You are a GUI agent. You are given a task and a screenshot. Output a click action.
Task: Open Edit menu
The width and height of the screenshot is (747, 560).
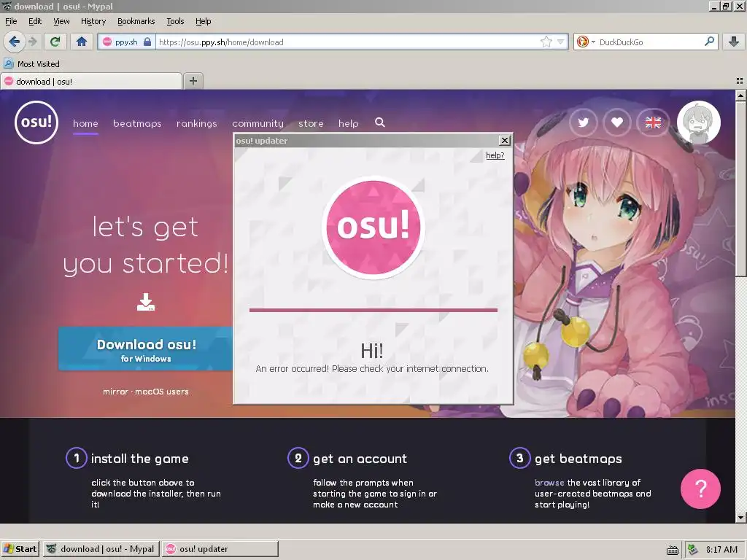click(35, 21)
